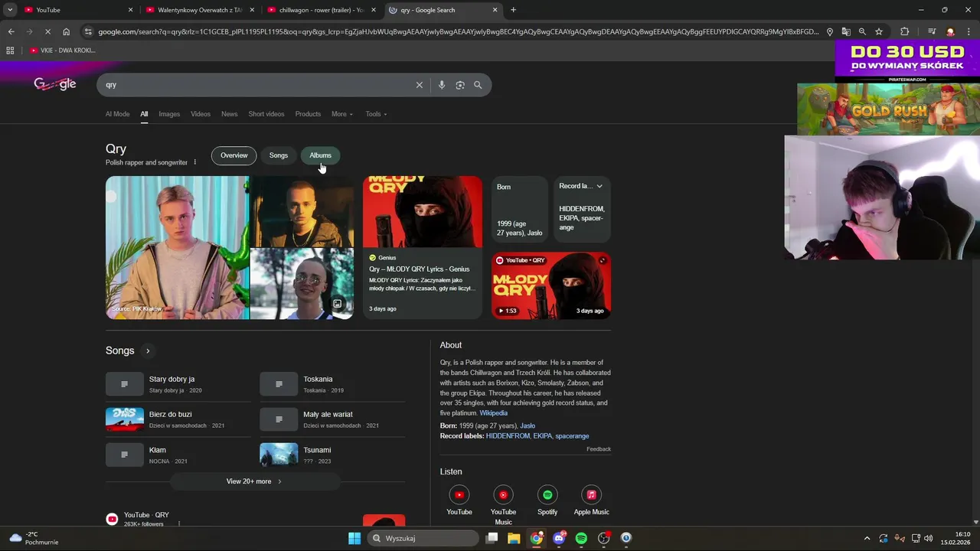
Task: Open bookmarks apps grid icon
Action: point(10,51)
